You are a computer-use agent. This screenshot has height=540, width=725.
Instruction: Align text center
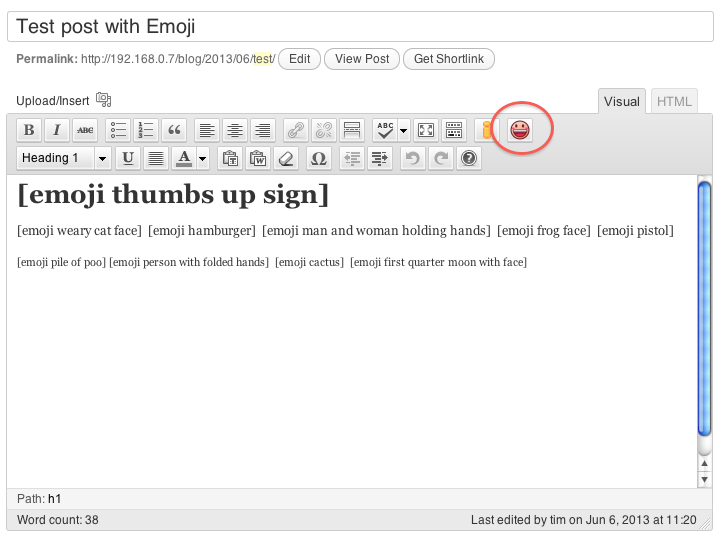[x=235, y=130]
